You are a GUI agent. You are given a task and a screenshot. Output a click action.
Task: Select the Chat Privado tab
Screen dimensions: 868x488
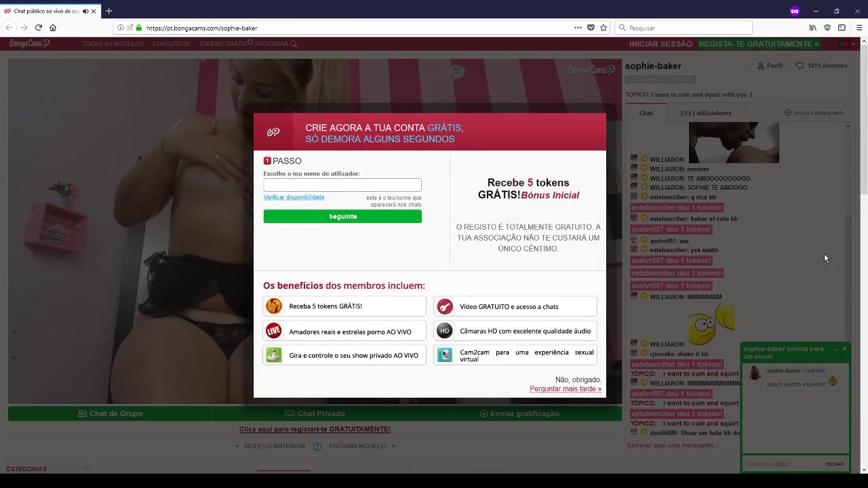[x=315, y=413]
